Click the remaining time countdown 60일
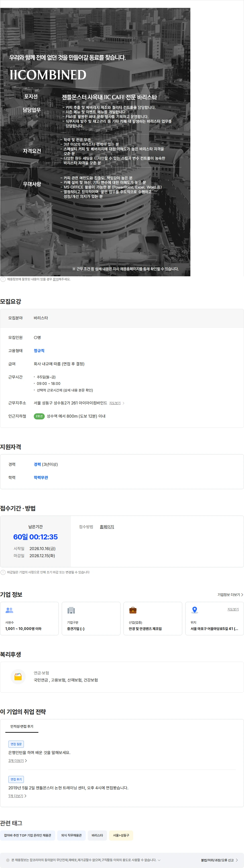 35,537
